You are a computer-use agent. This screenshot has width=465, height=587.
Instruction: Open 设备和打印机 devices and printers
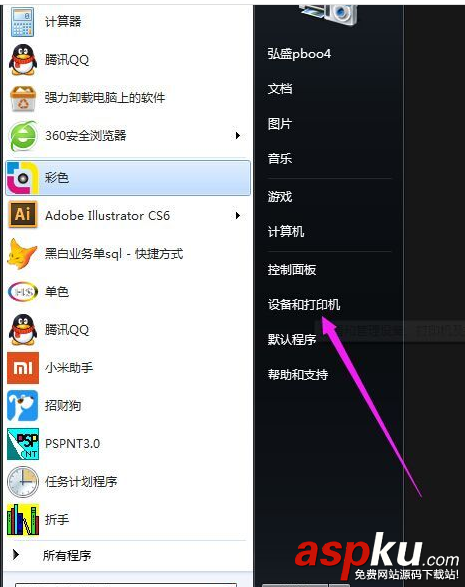[x=304, y=304]
